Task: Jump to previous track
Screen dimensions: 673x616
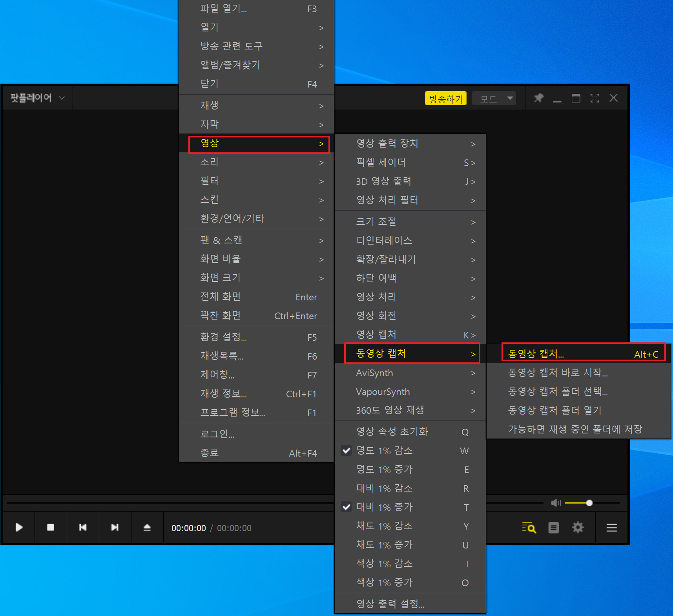Action: pos(83,527)
